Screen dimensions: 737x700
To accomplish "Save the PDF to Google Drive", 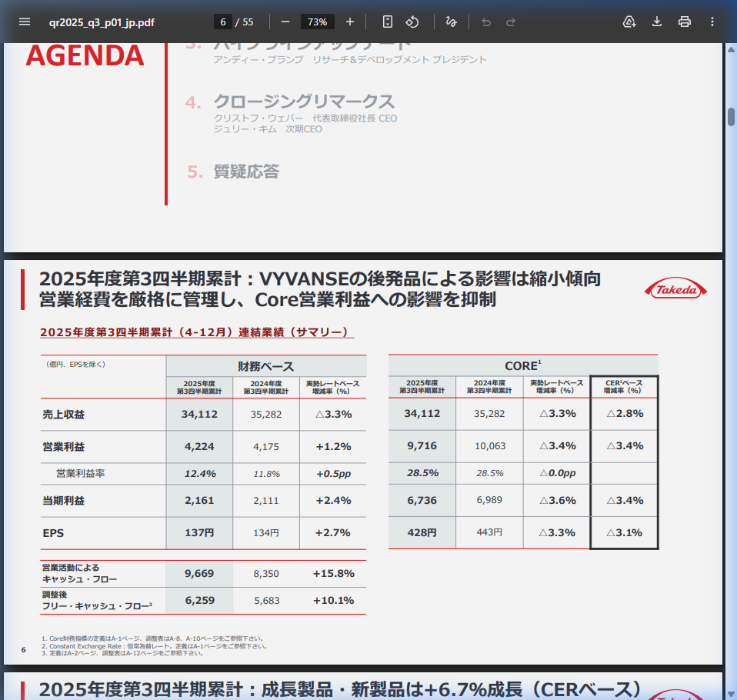I will (x=629, y=22).
